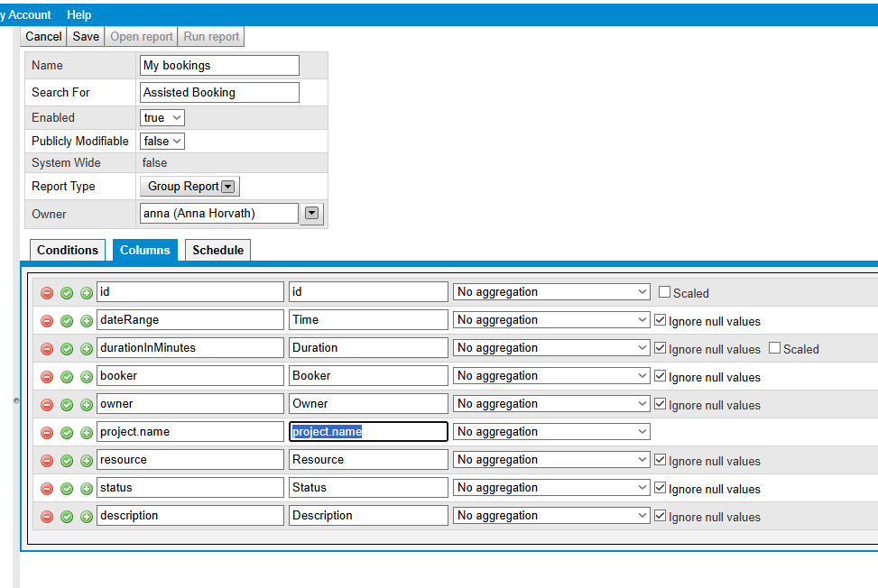Uncheck Ignore null values for description
Screen dimensions: 878x588
(x=661, y=516)
